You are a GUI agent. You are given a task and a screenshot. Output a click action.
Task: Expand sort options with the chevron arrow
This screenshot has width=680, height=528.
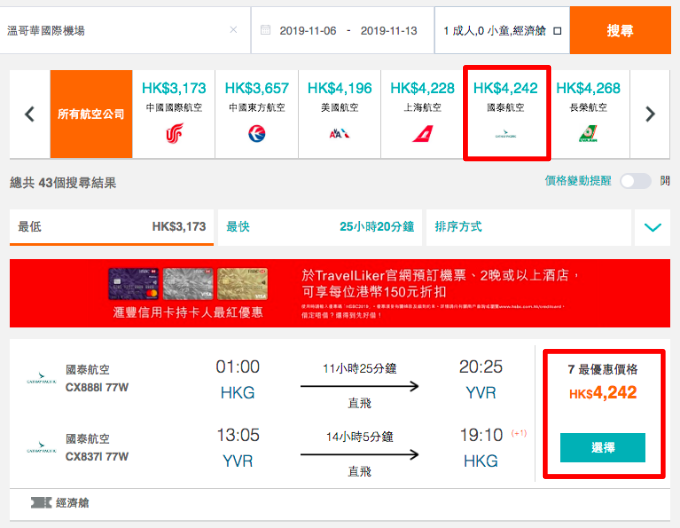(x=653, y=227)
